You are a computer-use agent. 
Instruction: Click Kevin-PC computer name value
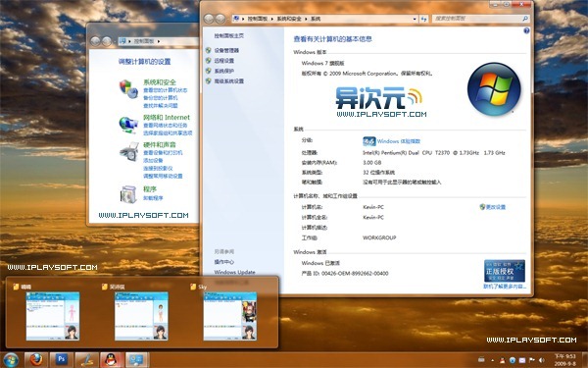[373, 207]
